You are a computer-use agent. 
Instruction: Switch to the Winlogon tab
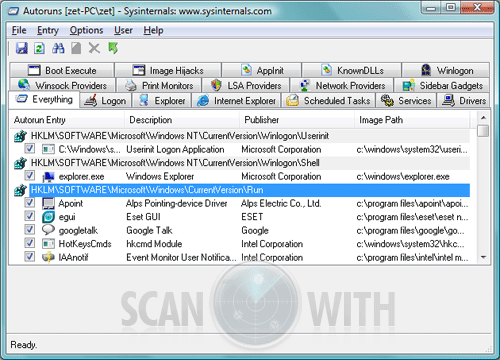(x=446, y=70)
